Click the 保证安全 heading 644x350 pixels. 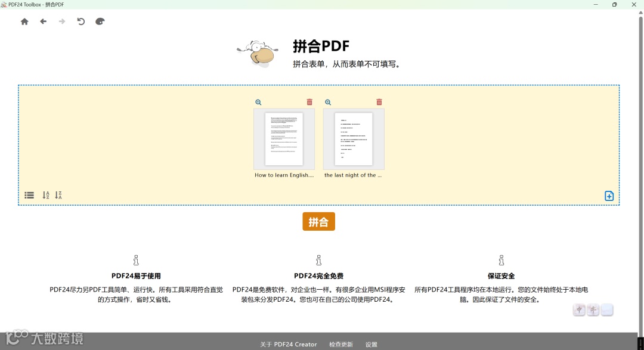click(501, 276)
